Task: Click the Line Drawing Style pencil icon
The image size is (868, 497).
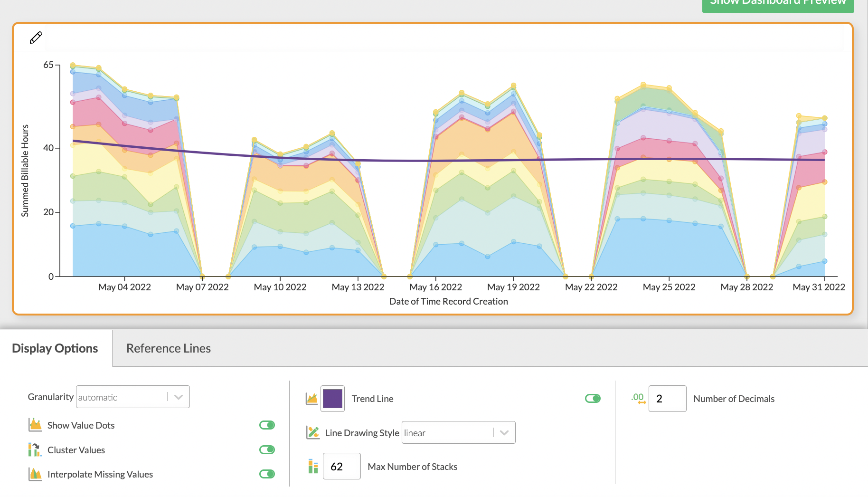Action: point(312,432)
